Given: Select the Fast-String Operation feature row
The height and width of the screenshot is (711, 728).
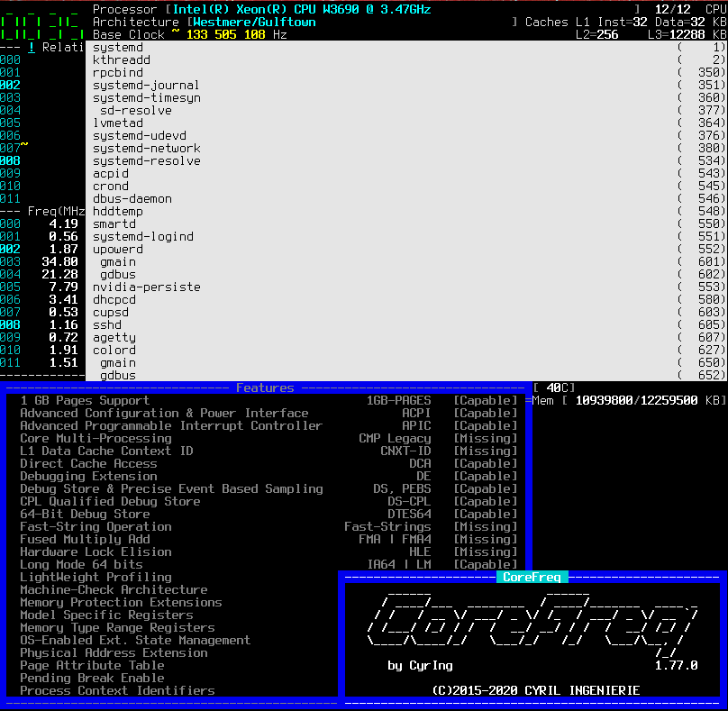Looking at the screenshot, I should 268,526.
